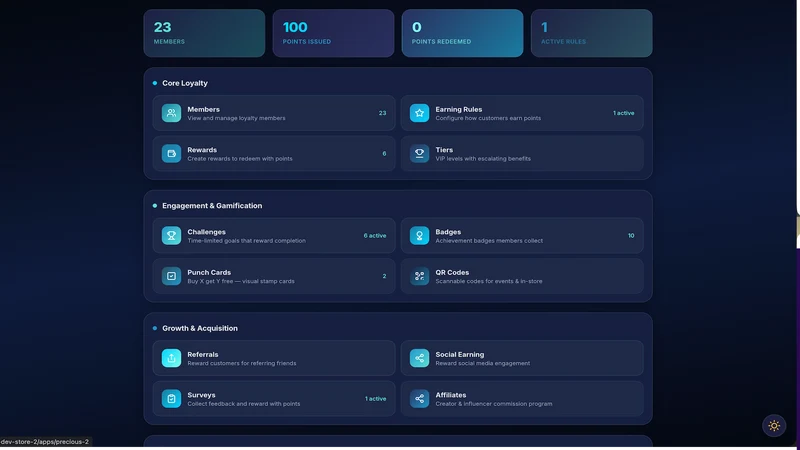
Task: Click 'Creator & influencer commission program' text
Action: click(494, 404)
